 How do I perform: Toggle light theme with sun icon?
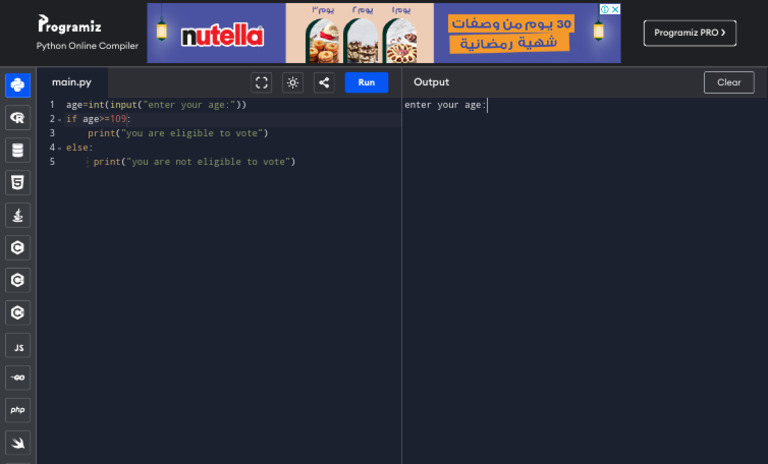[x=292, y=82]
